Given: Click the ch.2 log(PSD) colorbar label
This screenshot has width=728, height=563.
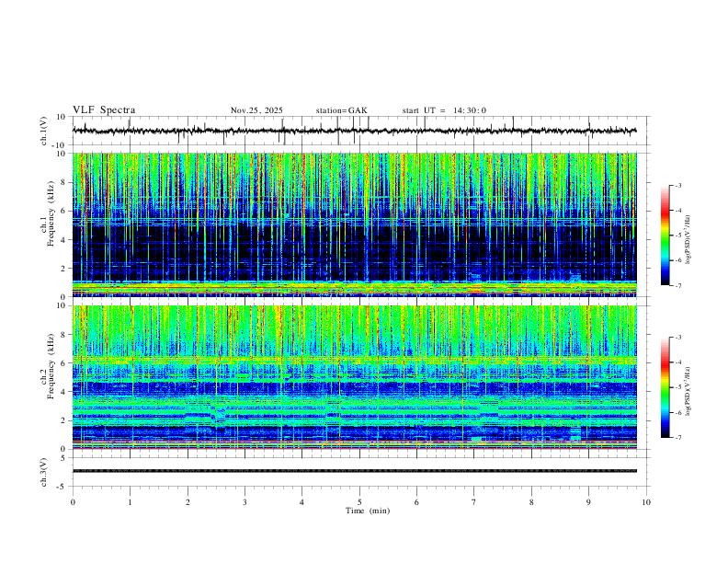Looking at the screenshot, I should coord(688,391).
